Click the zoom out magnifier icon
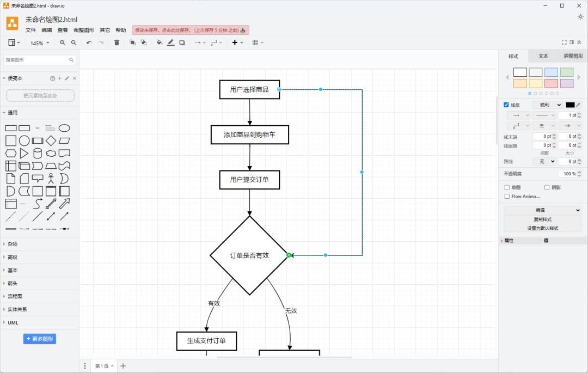 point(74,42)
